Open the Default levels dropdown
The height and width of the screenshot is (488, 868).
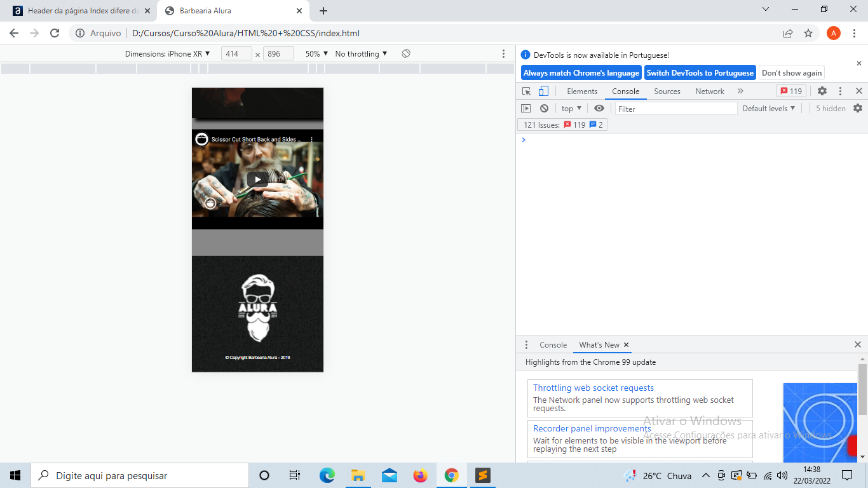click(x=769, y=109)
